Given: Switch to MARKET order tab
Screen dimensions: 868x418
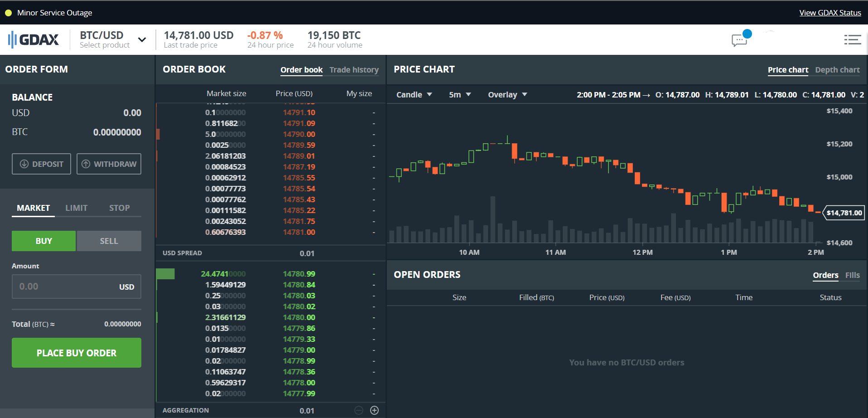Looking at the screenshot, I should [34, 208].
